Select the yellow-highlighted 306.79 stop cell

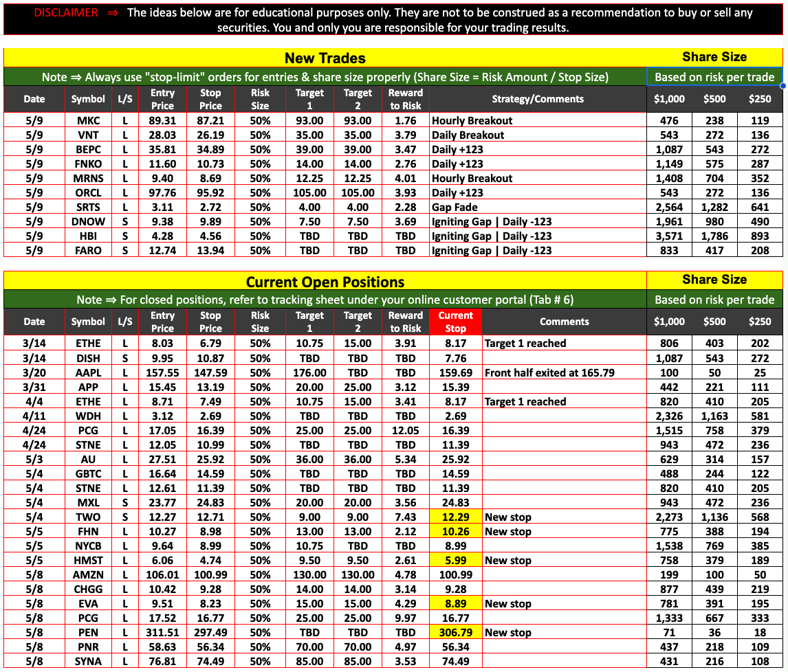(455, 632)
